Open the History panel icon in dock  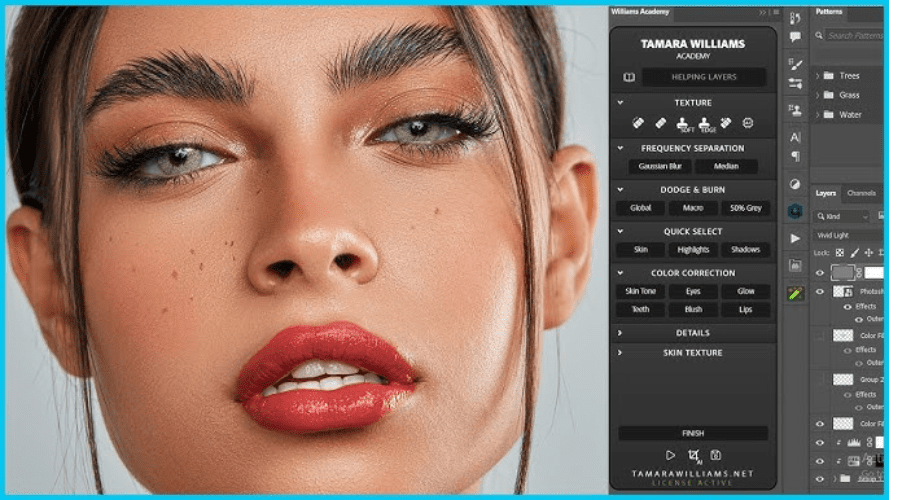(795, 18)
